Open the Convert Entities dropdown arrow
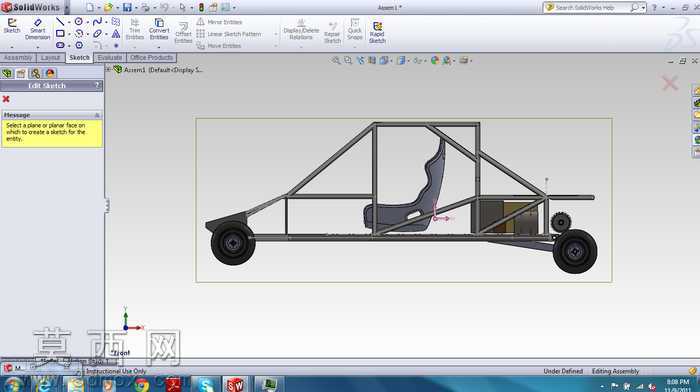Screen dimensions: 700x392 pyautogui.click(x=159, y=46)
